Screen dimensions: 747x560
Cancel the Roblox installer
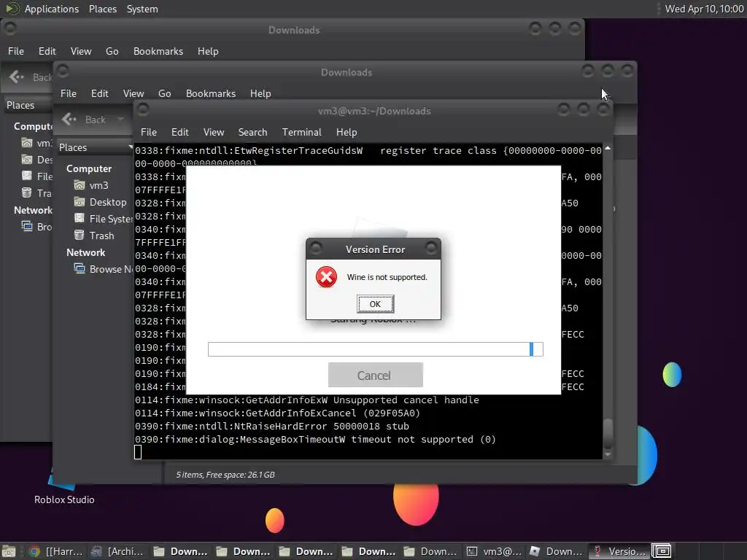pos(375,376)
